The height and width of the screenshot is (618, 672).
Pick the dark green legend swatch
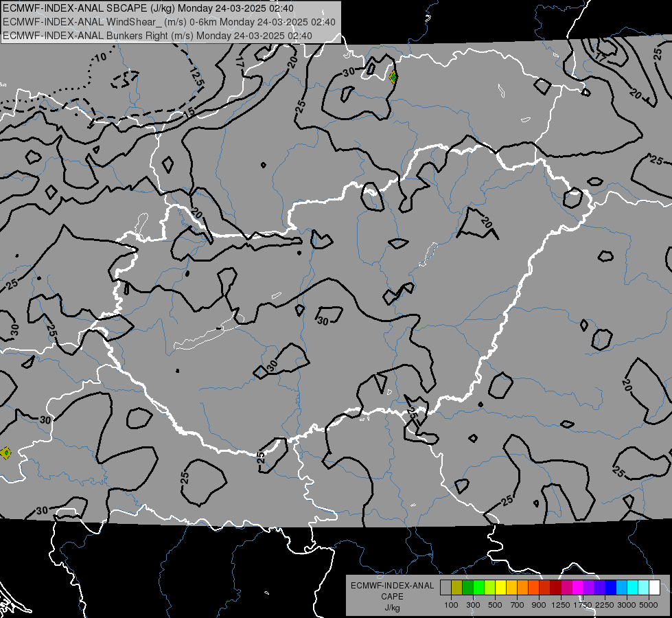(x=467, y=588)
